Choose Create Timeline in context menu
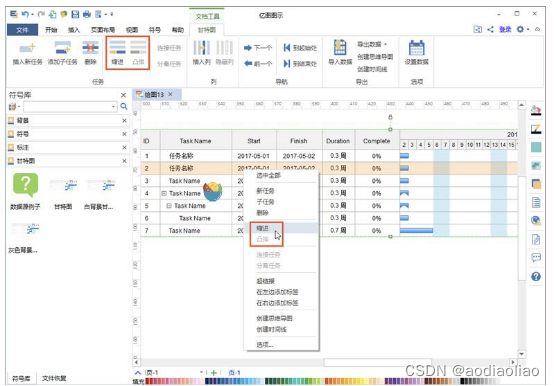This screenshot has height=386, width=554. (x=281, y=329)
